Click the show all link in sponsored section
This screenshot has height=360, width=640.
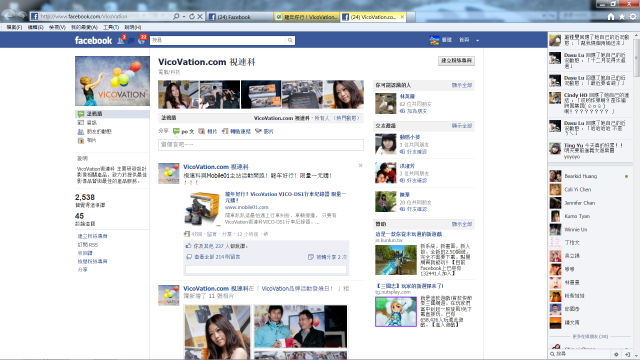(x=462, y=224)
